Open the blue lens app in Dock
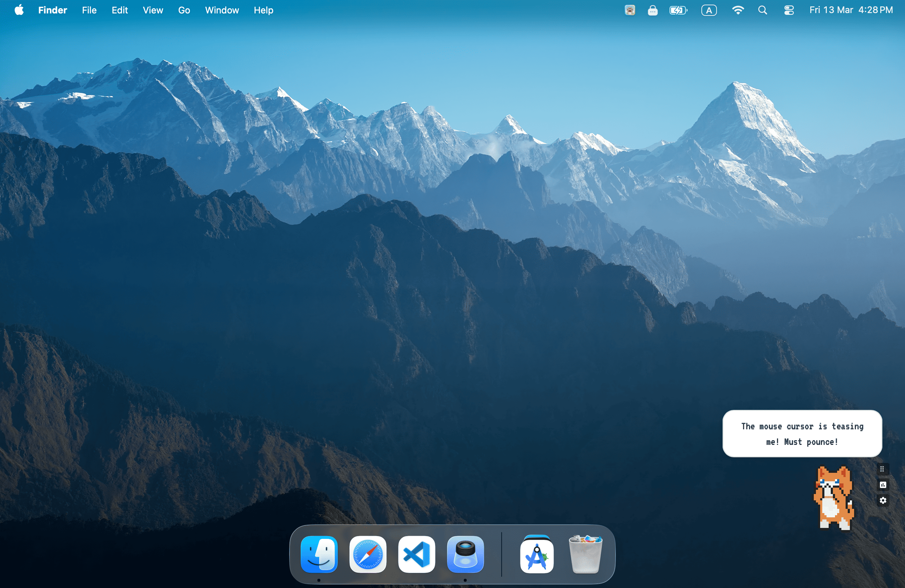This screenshot has height=588, width=905. 465,554
